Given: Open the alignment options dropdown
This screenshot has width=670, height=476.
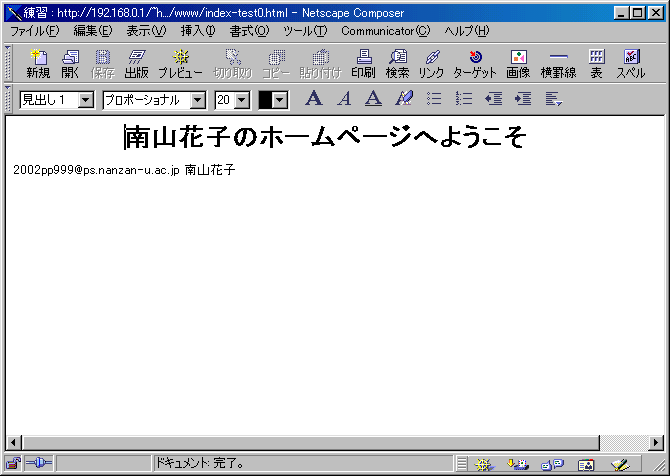Looking at the screenshot, I should [554, 99].
